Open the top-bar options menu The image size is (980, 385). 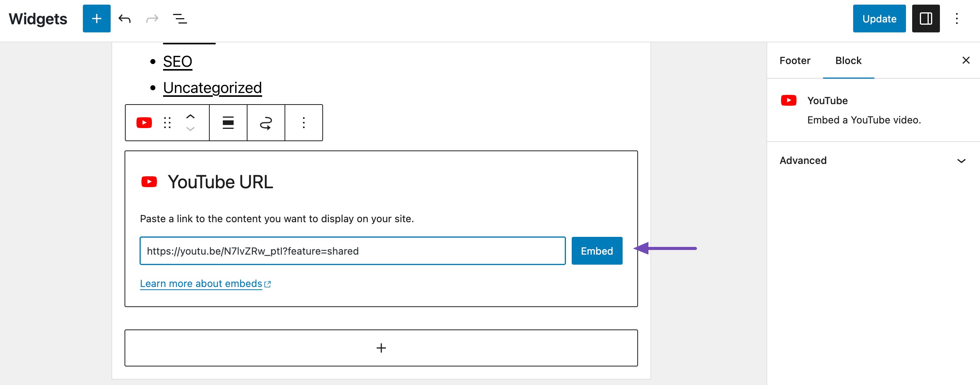click(x=956, y=19)
